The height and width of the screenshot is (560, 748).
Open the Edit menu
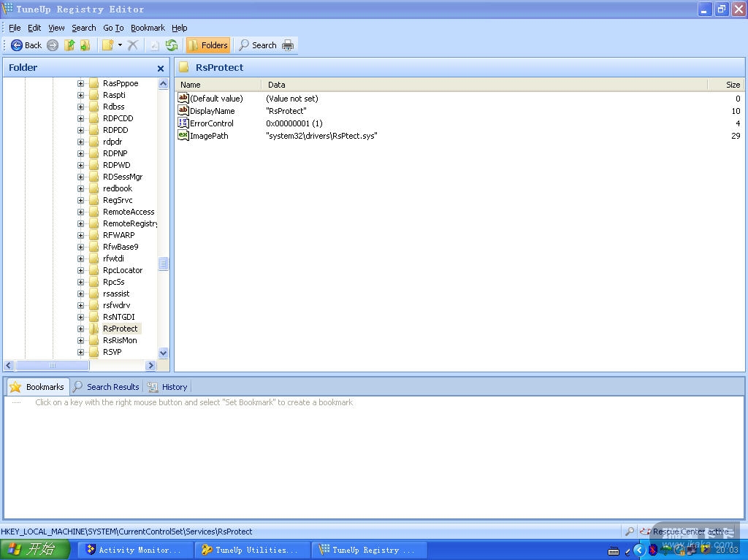34,28
